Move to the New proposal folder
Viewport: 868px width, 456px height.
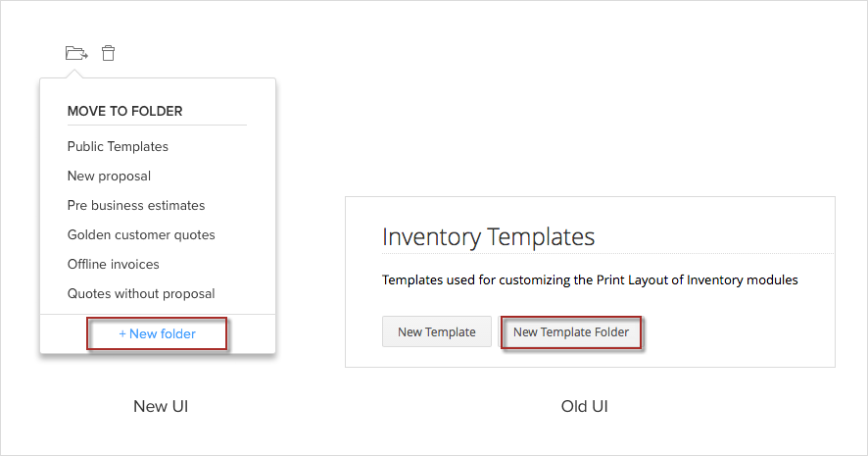click(x=109, y=176)
